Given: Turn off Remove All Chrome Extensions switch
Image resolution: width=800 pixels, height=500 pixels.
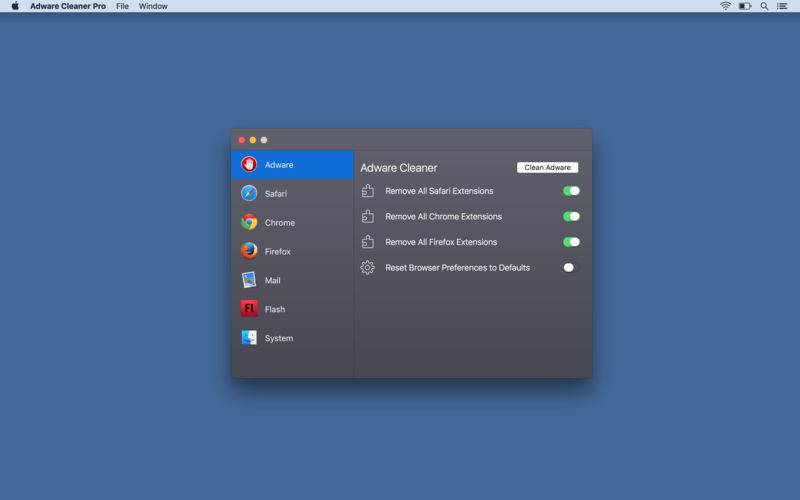Looking at the screenshot, I should pos(571,216).
